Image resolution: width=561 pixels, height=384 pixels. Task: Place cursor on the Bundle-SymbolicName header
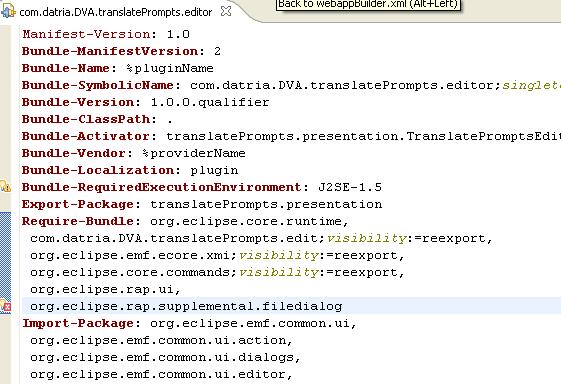tap(98, 85)
